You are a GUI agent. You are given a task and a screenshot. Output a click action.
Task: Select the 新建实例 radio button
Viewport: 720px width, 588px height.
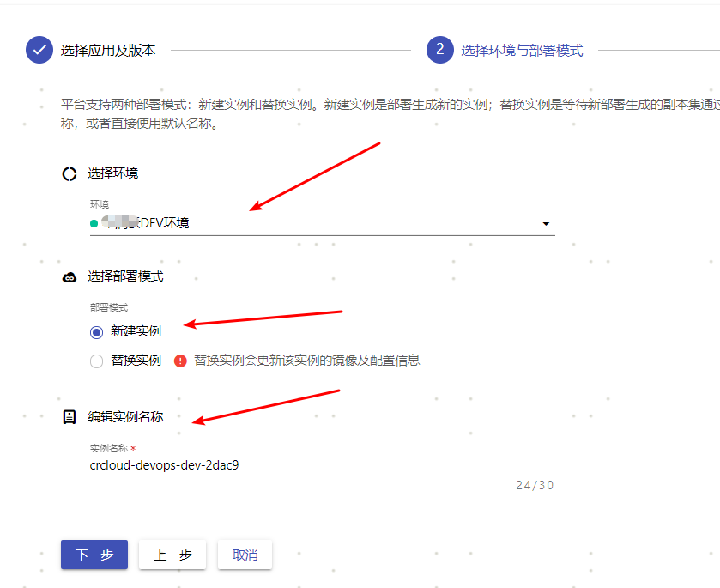[96, 332]
